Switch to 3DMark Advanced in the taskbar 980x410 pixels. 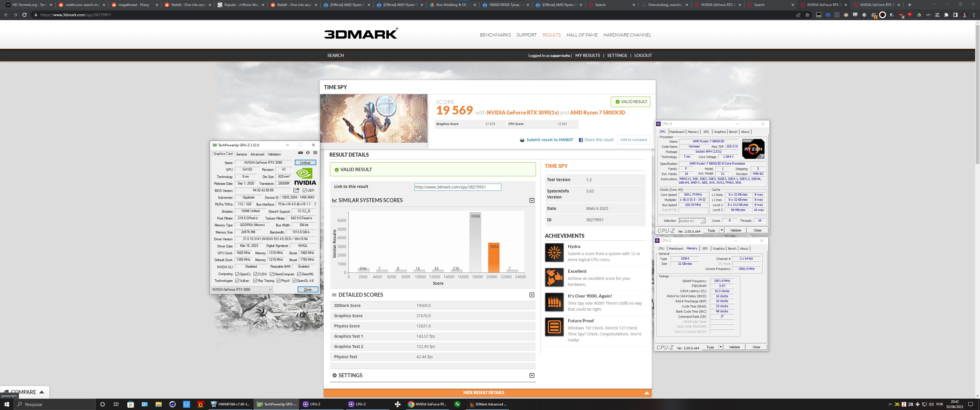487,404
